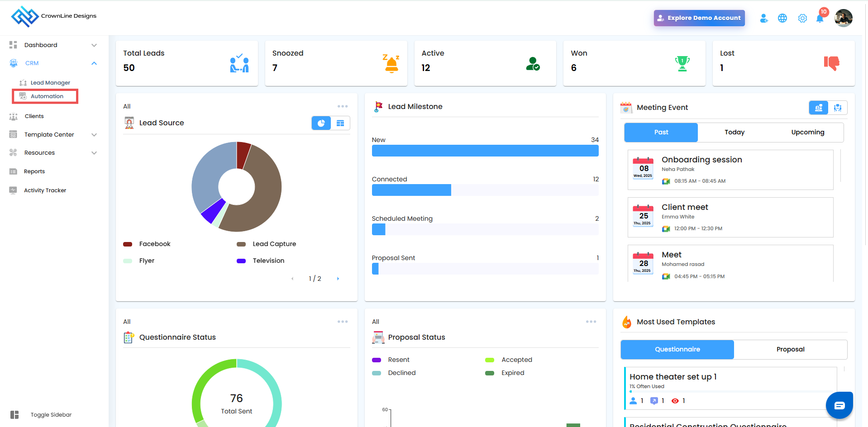This screenshot has width=868, height=427.
Task: Click the settings gear icon in header
Action: pyautogui.click(x=802, y=19)
